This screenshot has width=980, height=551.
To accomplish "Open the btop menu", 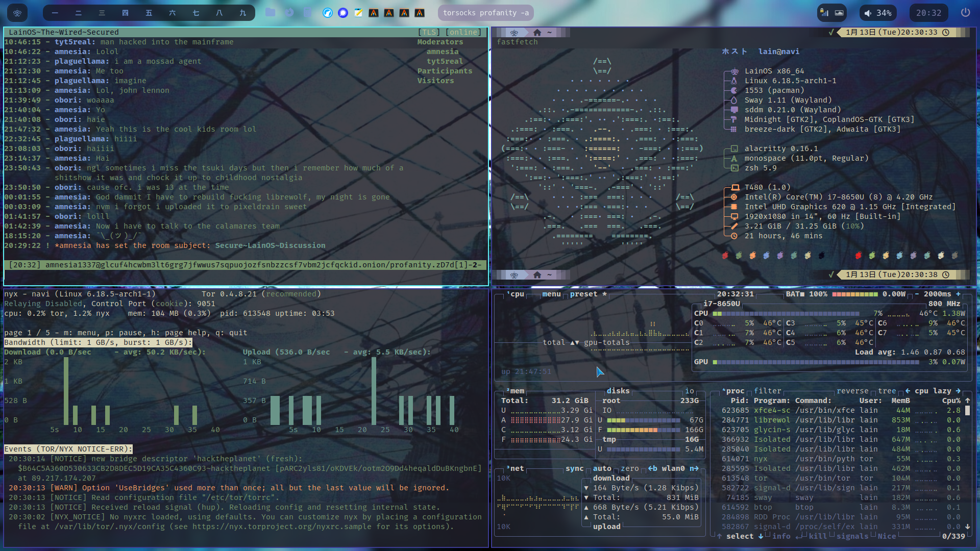I will coord(551,294).
